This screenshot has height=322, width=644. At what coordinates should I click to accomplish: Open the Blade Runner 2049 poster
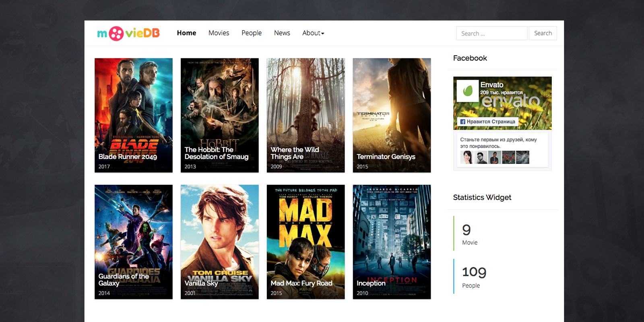(133, 115)
